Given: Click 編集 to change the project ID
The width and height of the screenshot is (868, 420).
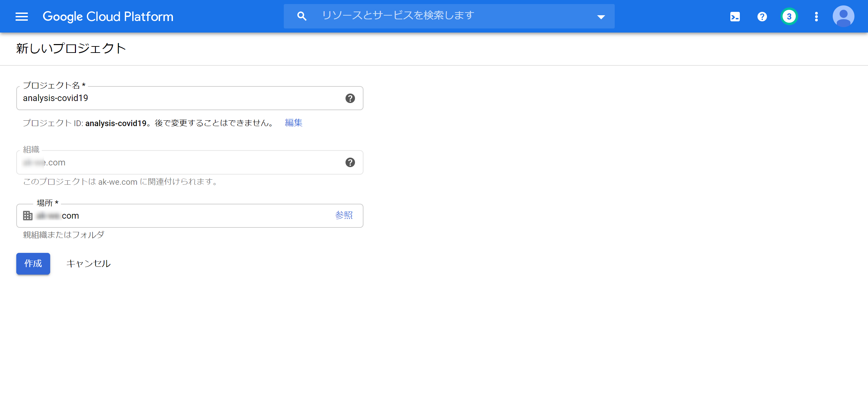Looking at the screenshot, I should coord(293,123).
